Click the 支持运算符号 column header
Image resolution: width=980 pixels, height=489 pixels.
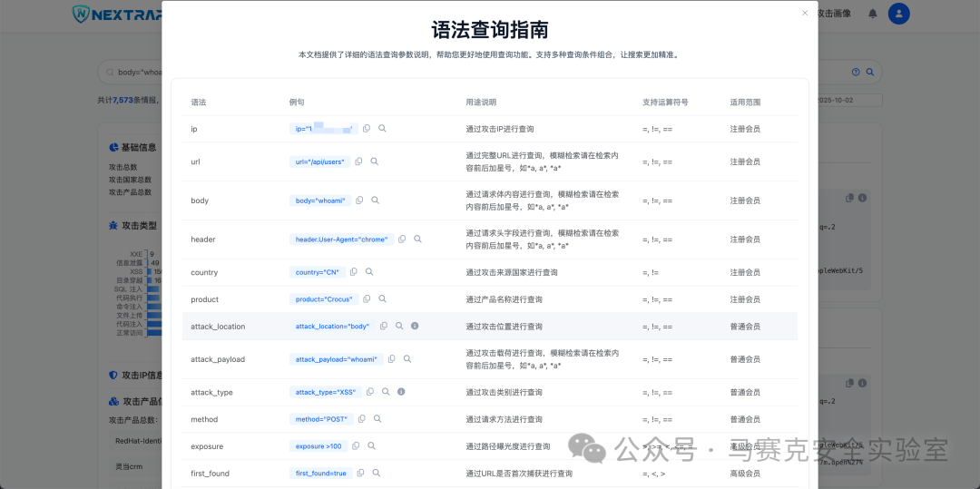[x=666, y=102]
